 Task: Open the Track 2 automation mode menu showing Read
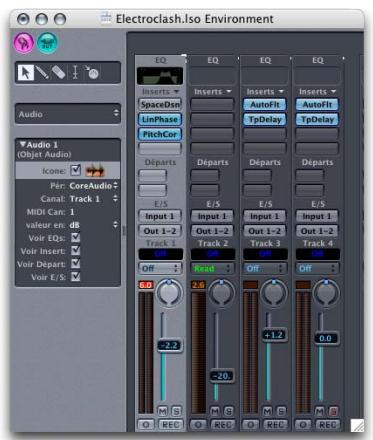[x=212, y=268]
